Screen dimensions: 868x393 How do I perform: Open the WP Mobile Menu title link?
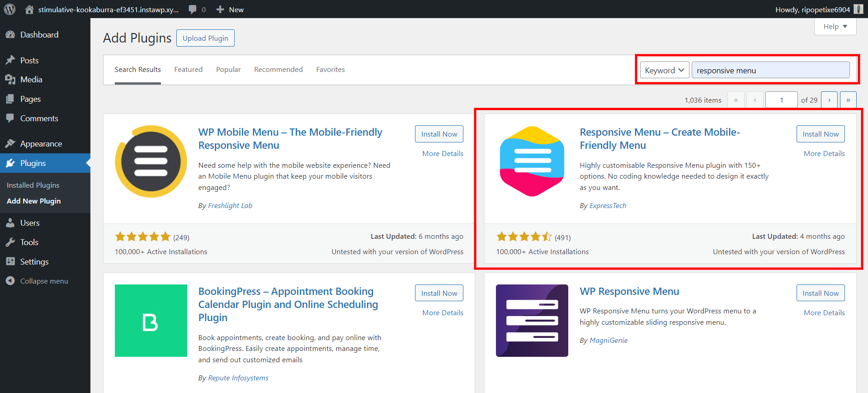coord(290,139)
